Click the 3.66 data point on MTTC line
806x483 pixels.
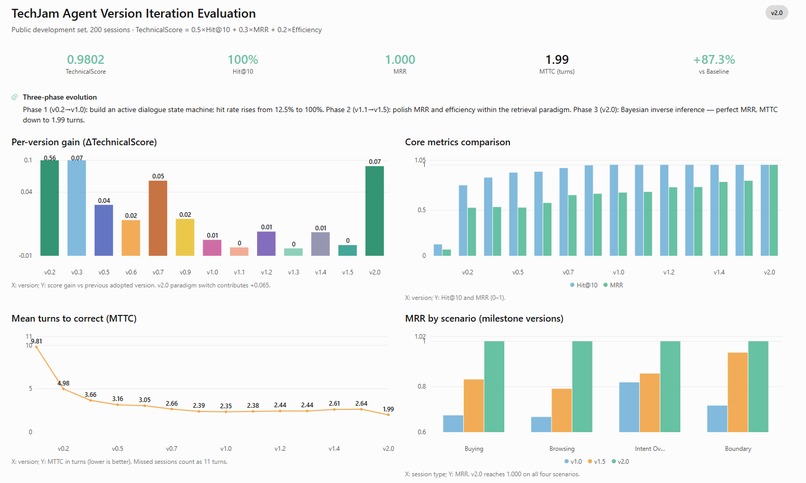point(90,400)
